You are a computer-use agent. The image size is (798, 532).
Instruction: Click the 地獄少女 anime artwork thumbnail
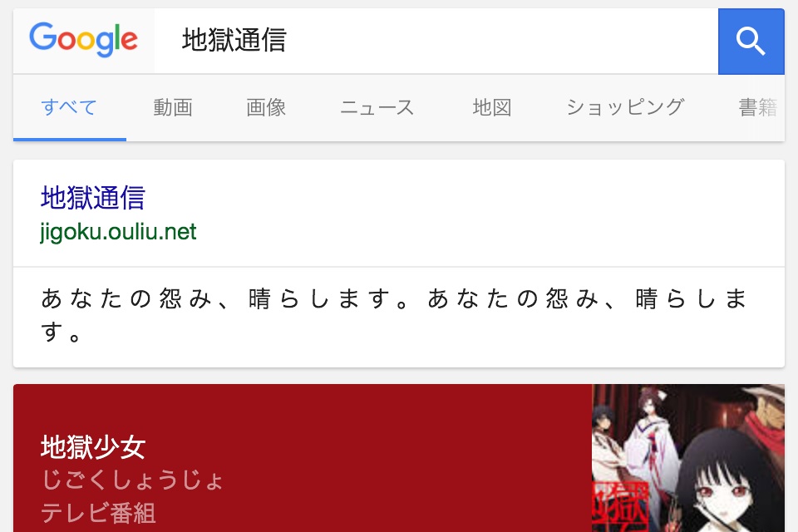coord(688,458)
